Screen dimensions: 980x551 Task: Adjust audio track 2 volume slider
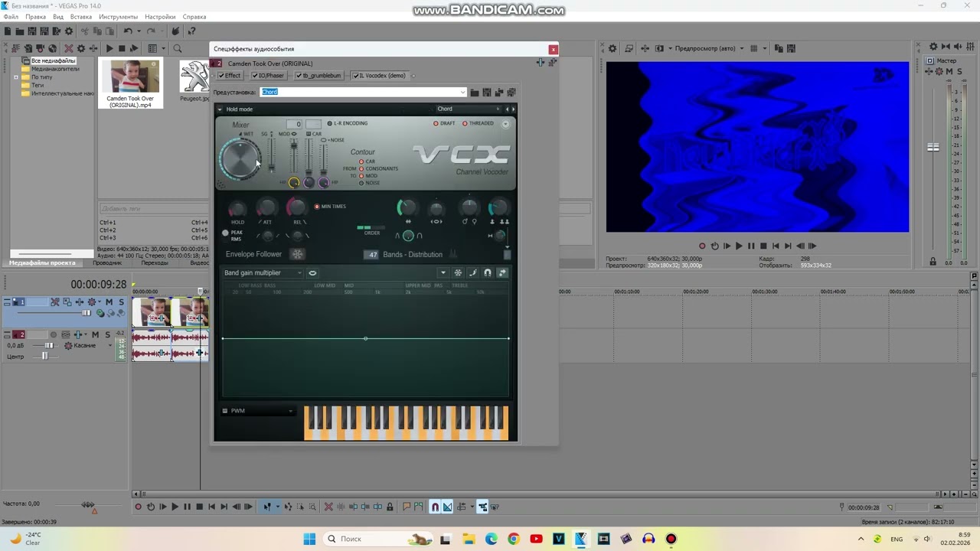click(x=48, y=346)
